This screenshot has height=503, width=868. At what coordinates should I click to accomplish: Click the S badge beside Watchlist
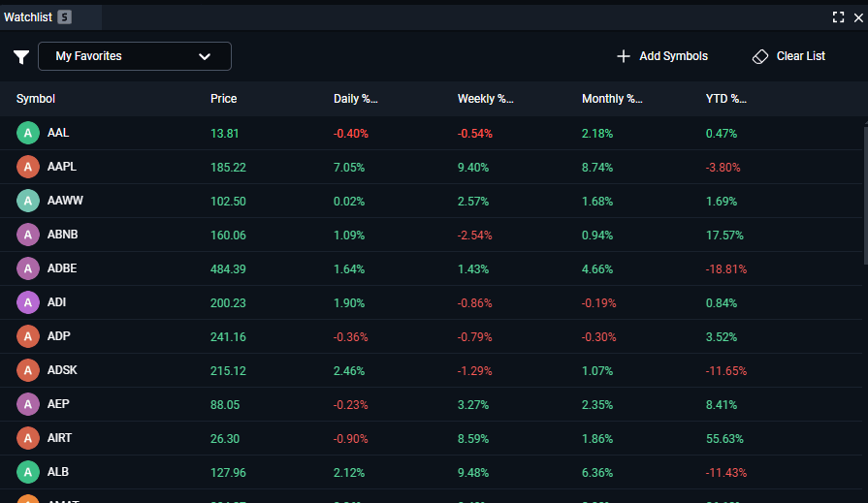pyautogui.click(x=64, y=17)
